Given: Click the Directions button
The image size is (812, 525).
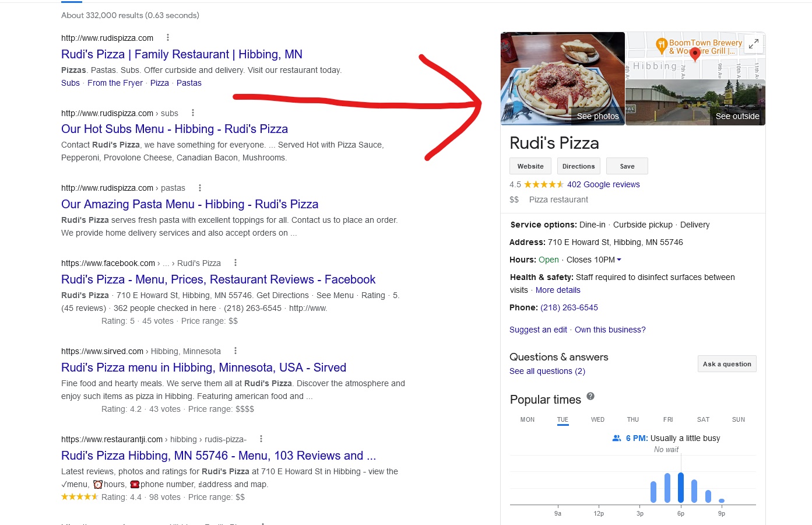Looking at the screenshot, I should click(579, 166).
